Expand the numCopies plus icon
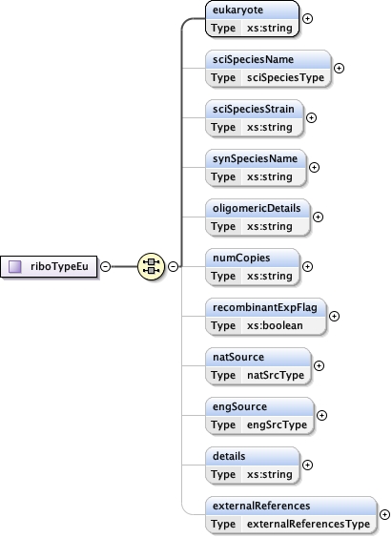Viewport: 392px width, 538px height. coord(308,266)
